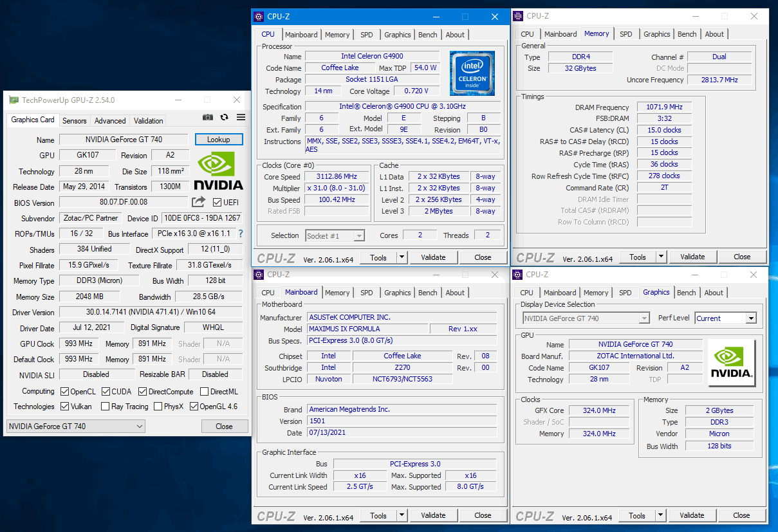Click title bar icon of CPU-Z window showing CPU tab
The height and width of the screenshot is (532, 778).
click(259, 17)
